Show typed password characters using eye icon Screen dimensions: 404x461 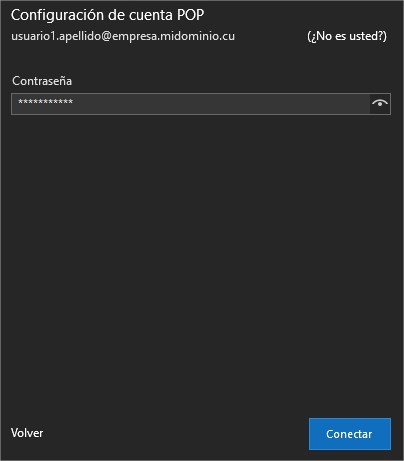pos(380,104)
